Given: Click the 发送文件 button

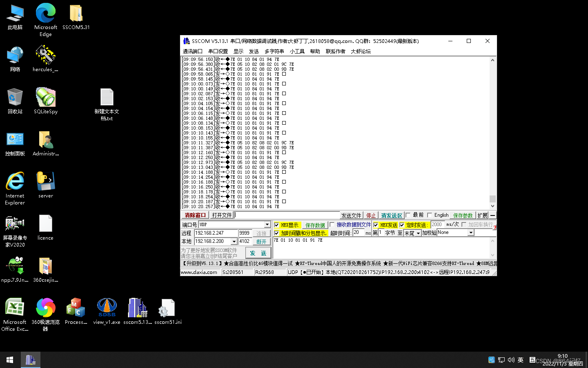Looking at the screenshot, I should [x=351, y=215].
